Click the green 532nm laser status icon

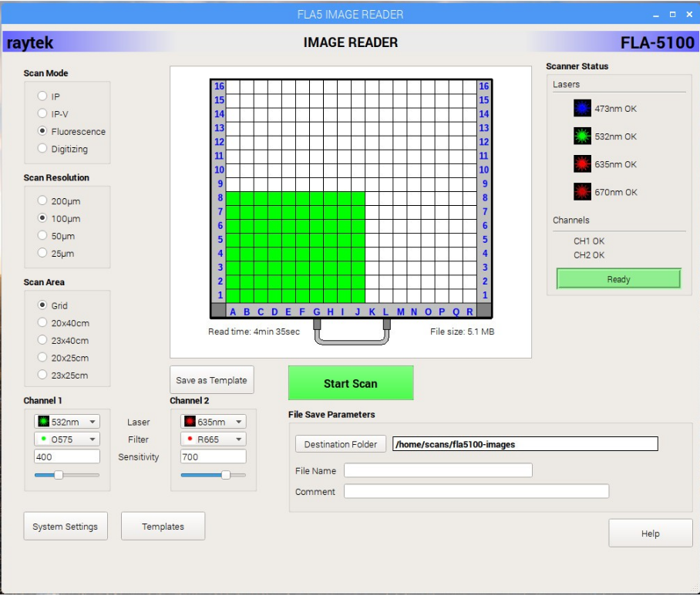(582, 136)
